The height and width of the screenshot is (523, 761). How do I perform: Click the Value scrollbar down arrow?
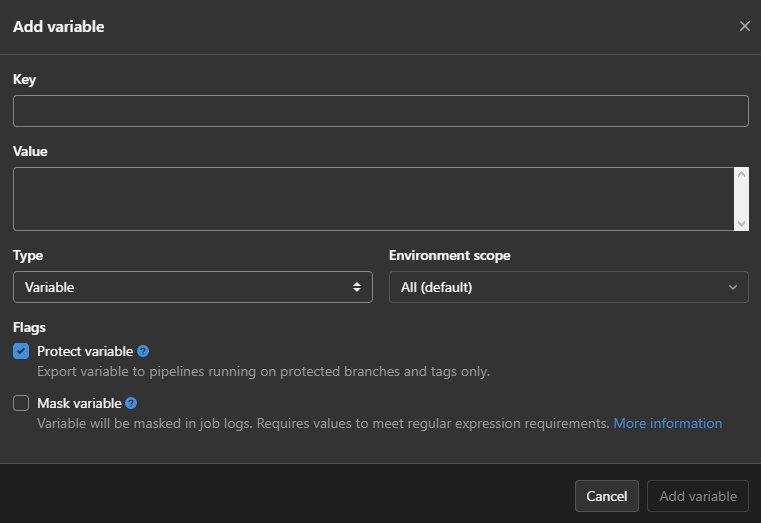point(741,223)
